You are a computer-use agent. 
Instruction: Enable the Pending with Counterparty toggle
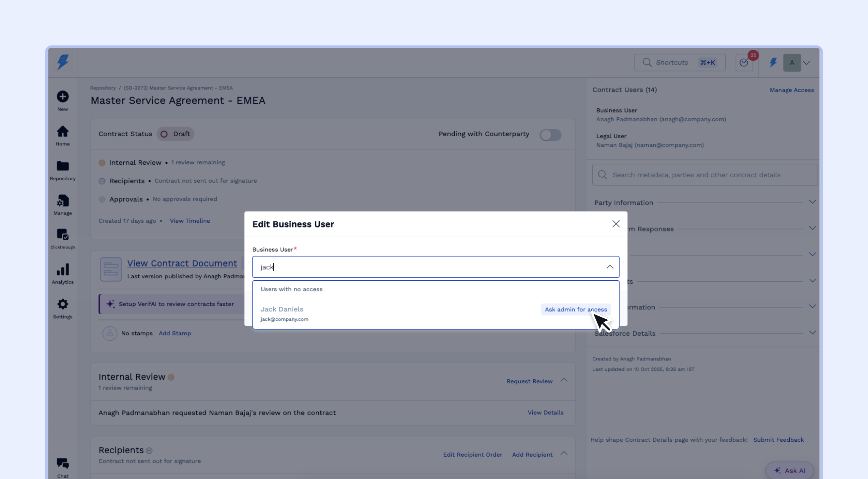[x=551, y=135]
